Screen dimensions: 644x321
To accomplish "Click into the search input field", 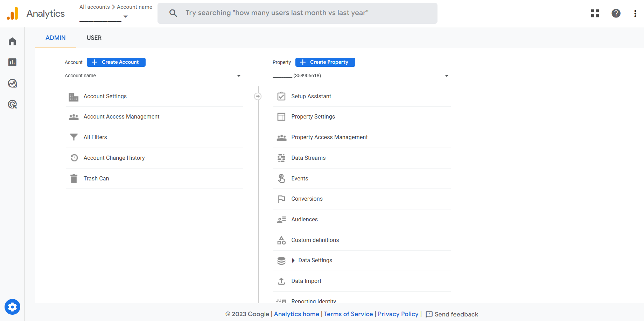I will (297, 13).
